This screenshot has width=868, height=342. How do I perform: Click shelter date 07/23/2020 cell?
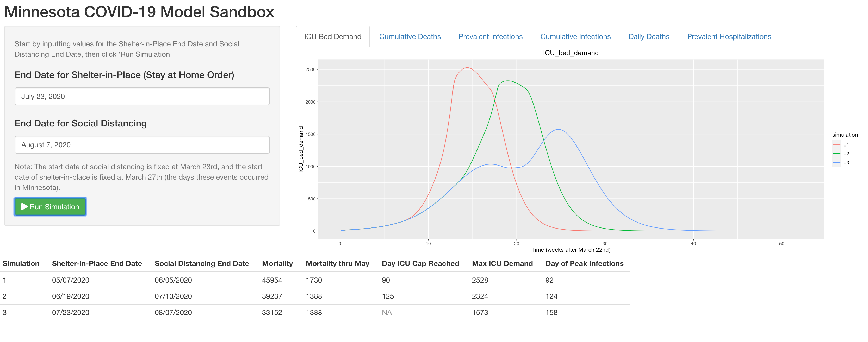(x=70, y=312)
